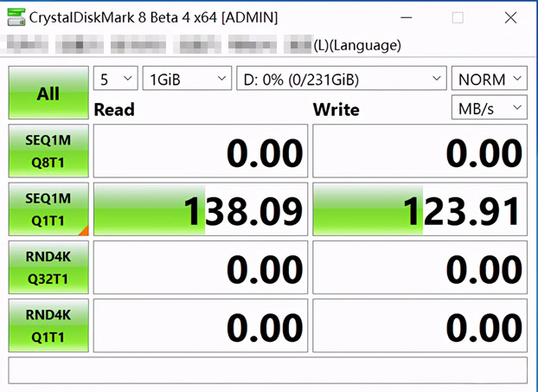Click the write result 123.91
This screenshot has width=538, height=392.
420,209
